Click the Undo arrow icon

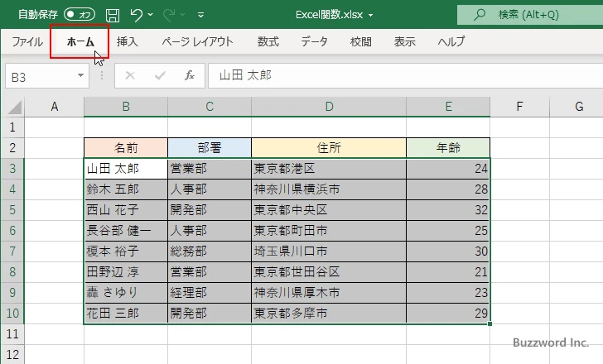click(136, 15)
